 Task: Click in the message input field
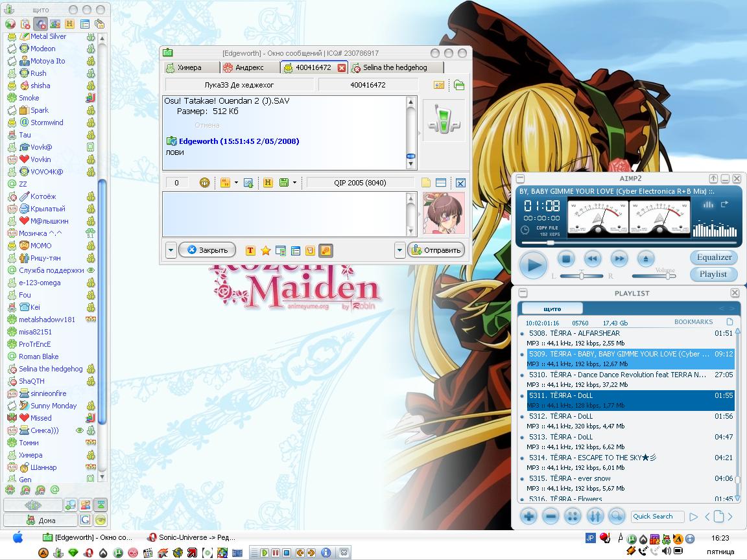pos(285,214)
